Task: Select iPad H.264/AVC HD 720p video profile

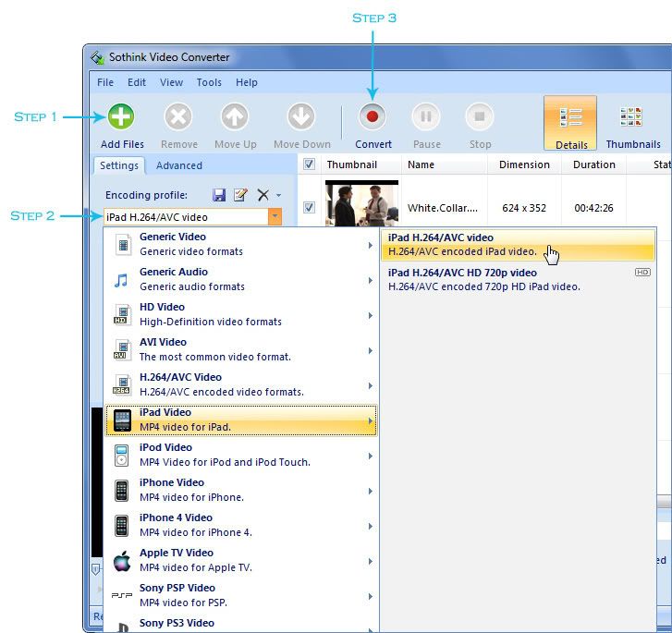Action: (518, 280)
